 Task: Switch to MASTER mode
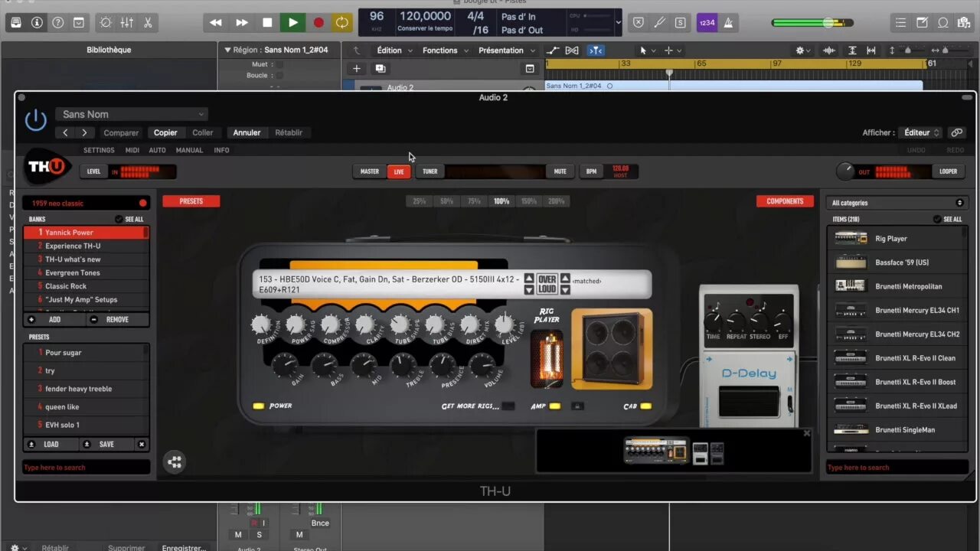pos(370,171)
